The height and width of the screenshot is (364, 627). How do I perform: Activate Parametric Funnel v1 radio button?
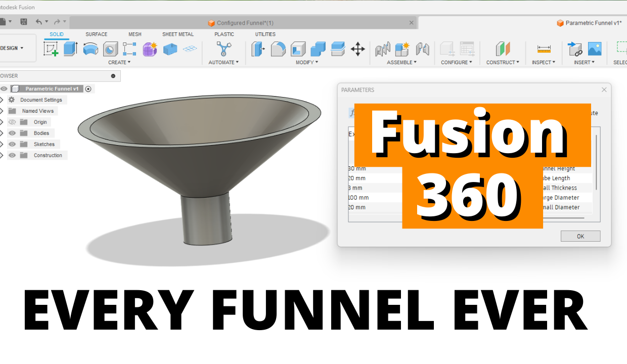coord(88,89)
